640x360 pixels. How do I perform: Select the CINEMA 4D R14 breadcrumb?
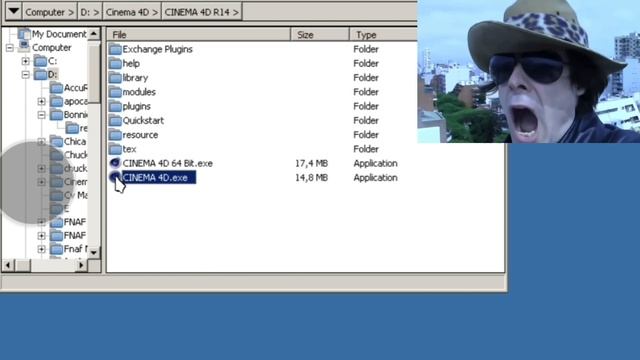click(202, 12)
